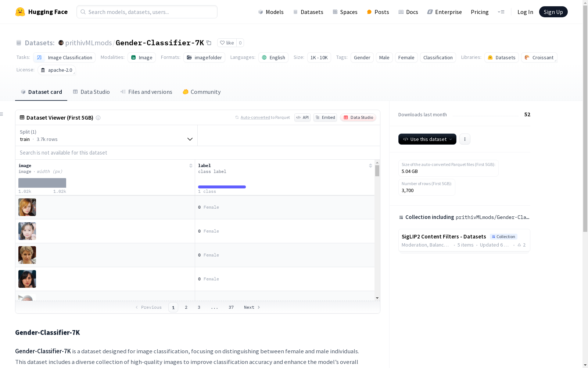Screen dimensions: 588x368
Task: Jump to page 37 of dataset viewer
Action: tap(231, 307)
